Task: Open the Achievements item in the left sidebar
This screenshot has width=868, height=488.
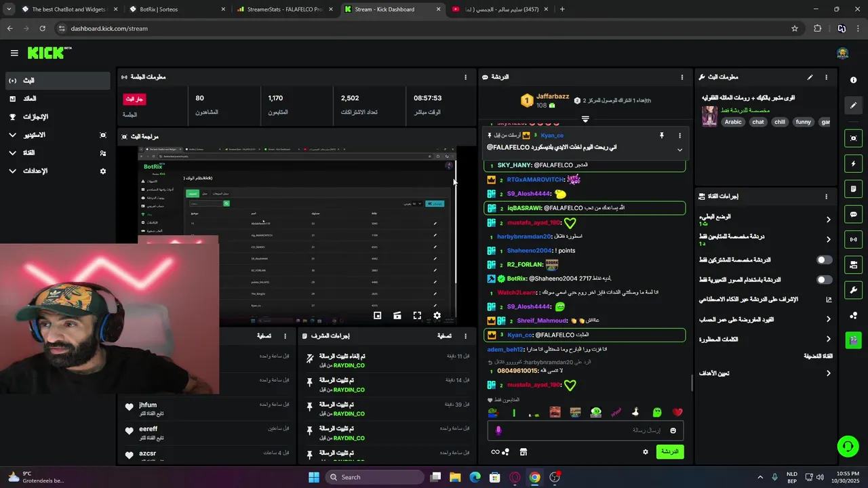Action: pos(57,117)
